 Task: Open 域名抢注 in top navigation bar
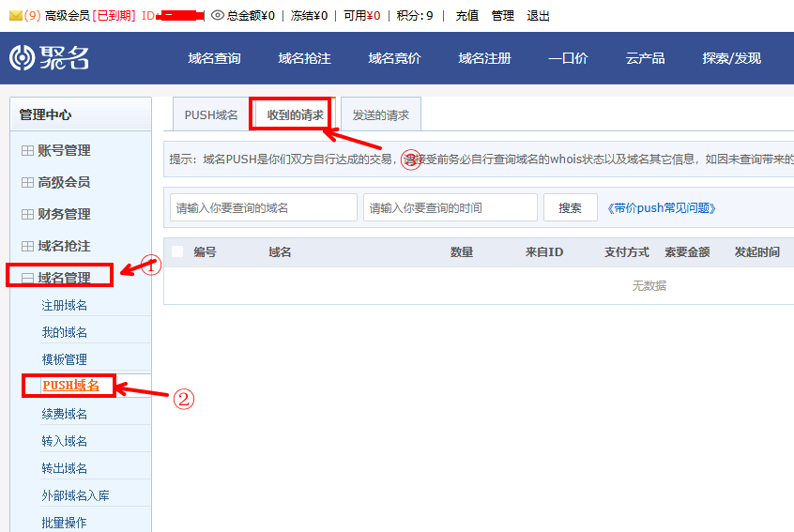304,58
